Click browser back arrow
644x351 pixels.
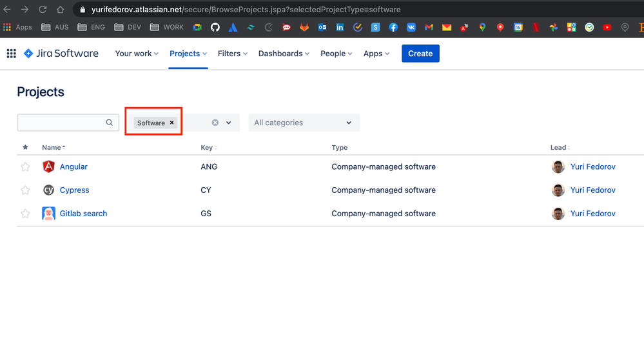coord(7,9)
